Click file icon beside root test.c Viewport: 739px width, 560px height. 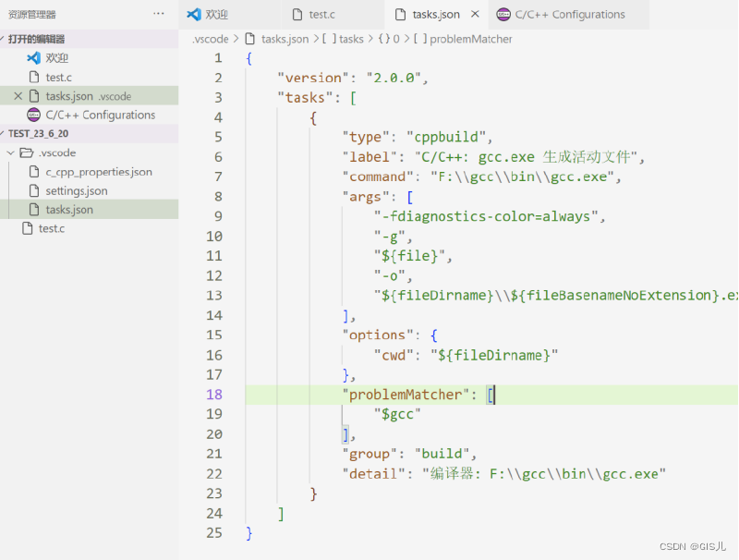pos(28,228)
